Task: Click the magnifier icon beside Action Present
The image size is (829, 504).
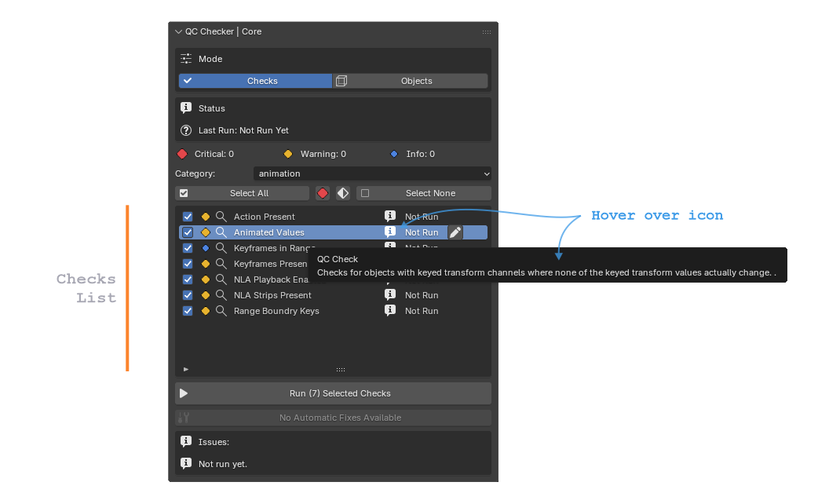Action: [221, 217]
